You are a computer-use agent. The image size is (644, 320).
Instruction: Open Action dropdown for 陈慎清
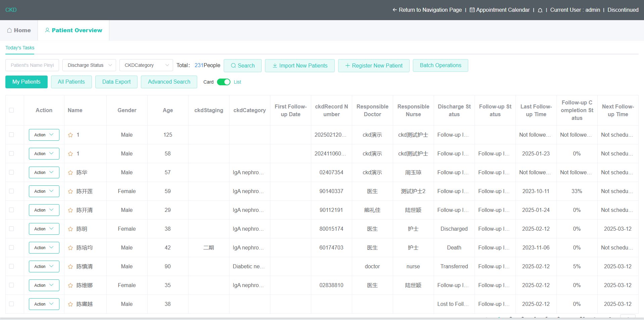pos(44,267)
